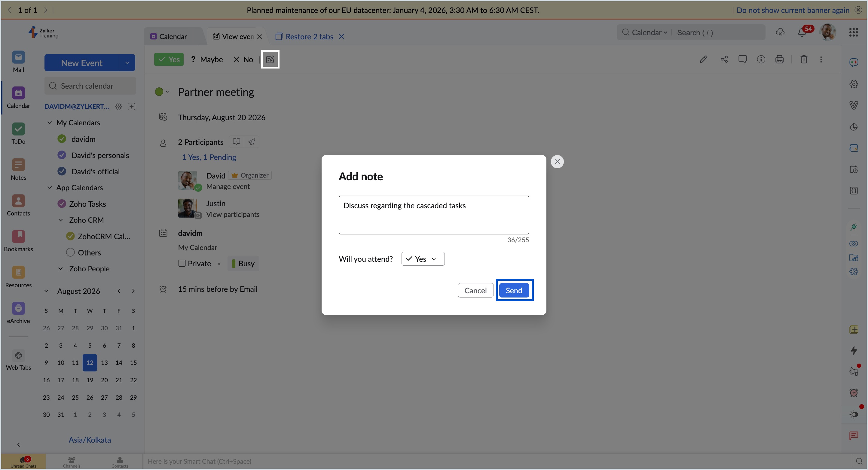Open calendar account settings gear icon
Image resolution: width=868 pixels, height=470 pixels.
(x=119, y=106)
